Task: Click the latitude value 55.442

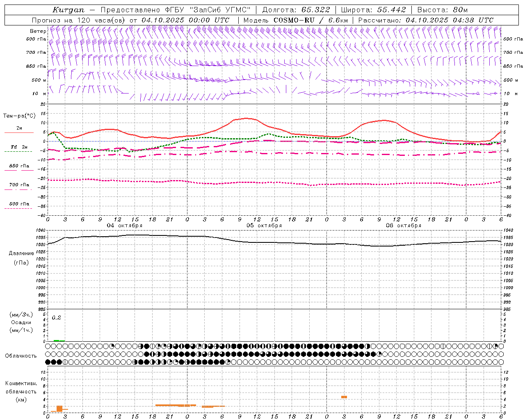Action: point(391,10)
